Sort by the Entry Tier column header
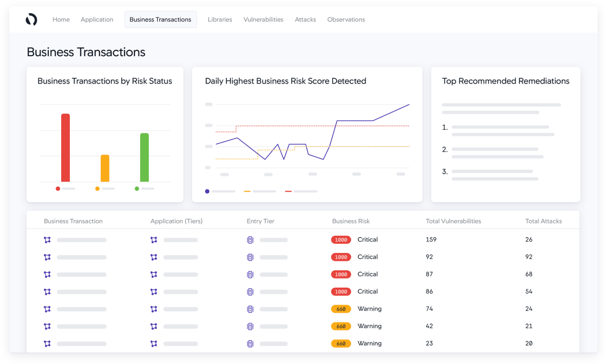 tap(260, 221)
